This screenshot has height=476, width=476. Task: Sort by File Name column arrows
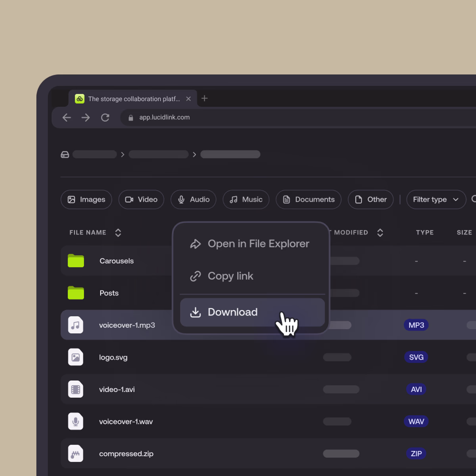(x=118, y=233)
